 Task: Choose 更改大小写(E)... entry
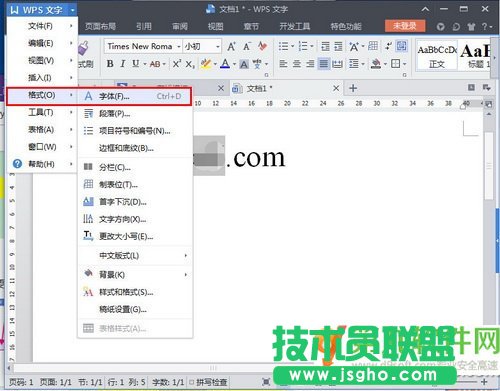[x=135, y=236]
